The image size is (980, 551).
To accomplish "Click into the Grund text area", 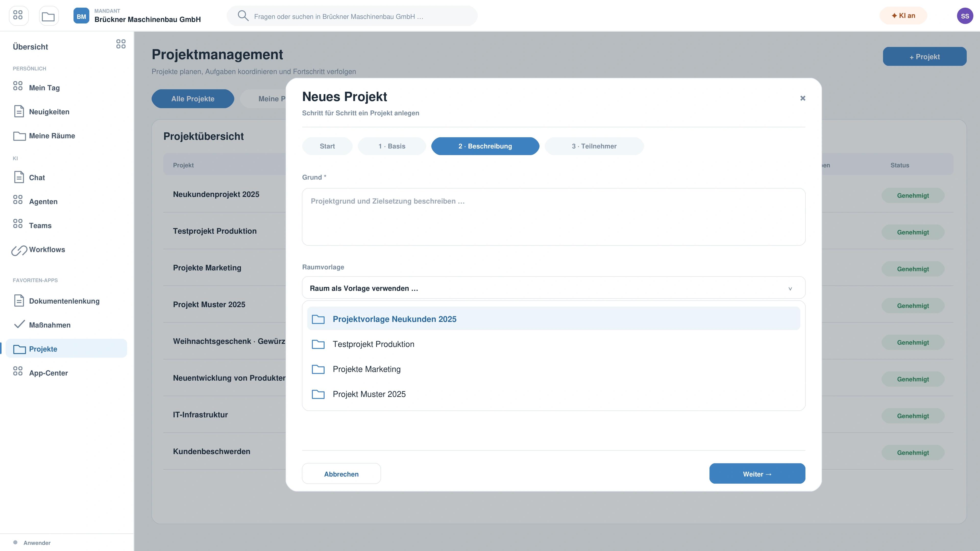I will (x=553, y=217).
